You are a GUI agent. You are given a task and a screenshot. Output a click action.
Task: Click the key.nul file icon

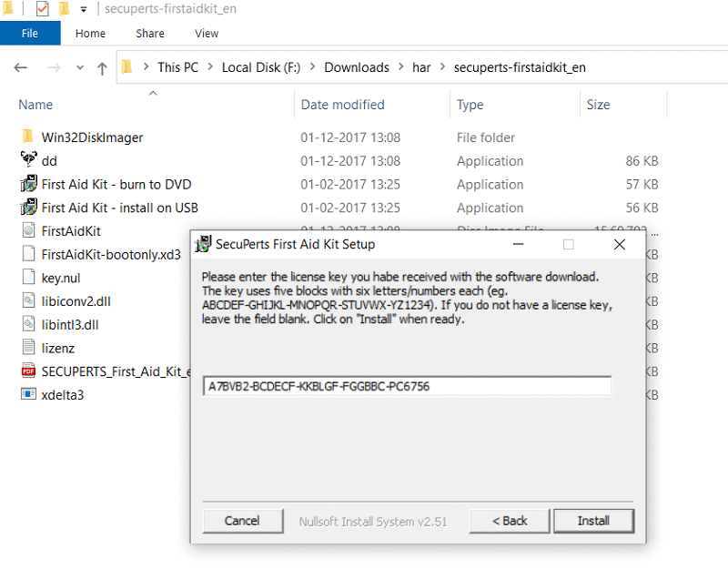(27, 278)
